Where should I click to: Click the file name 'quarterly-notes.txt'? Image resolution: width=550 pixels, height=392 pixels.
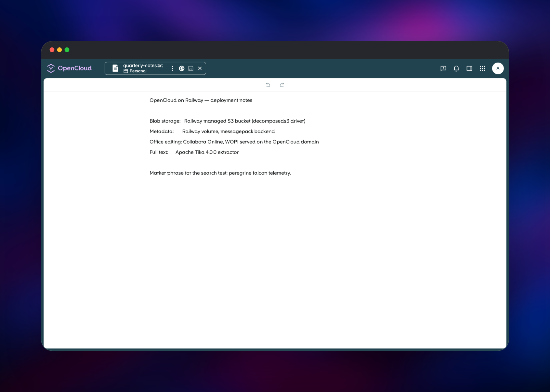143,66
